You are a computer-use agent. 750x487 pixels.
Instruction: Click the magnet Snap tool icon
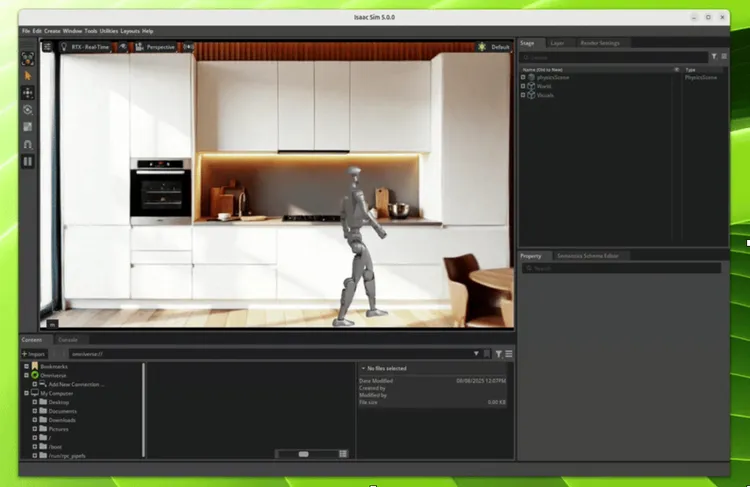coord(28,144)
